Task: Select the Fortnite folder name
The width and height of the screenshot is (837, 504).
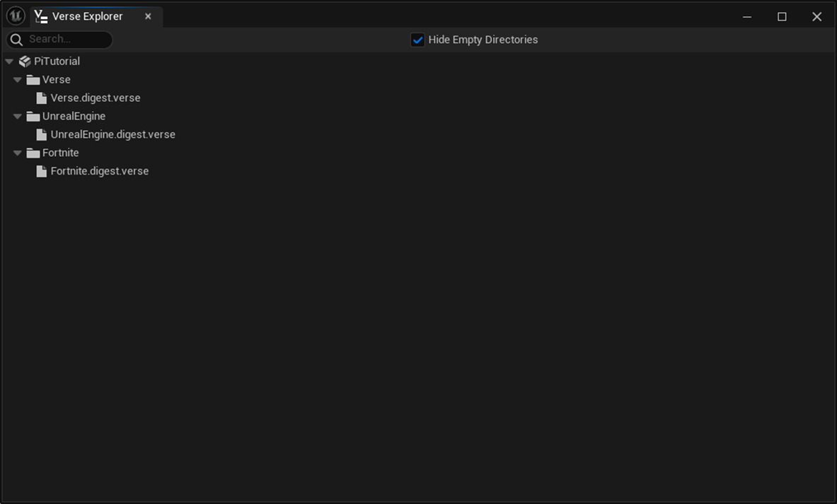Action: click(60, 153)
